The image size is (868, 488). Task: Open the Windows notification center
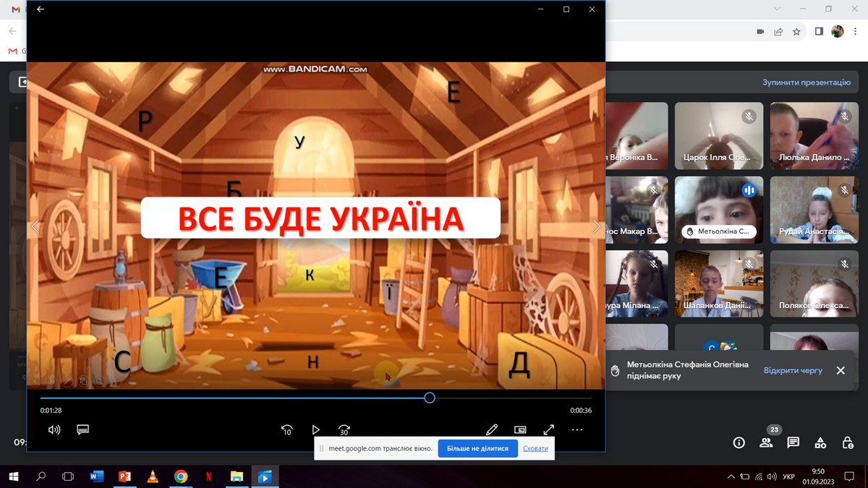click(848, 476)
